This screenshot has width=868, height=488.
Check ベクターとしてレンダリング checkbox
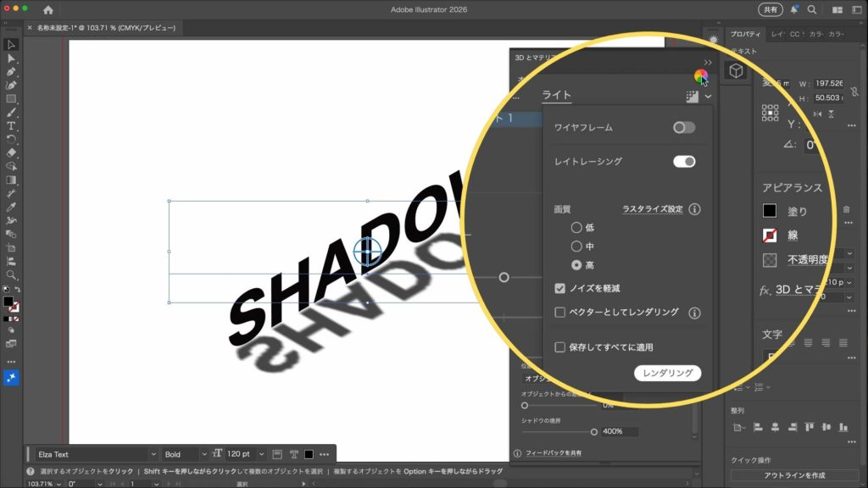[x=559, y=313]
